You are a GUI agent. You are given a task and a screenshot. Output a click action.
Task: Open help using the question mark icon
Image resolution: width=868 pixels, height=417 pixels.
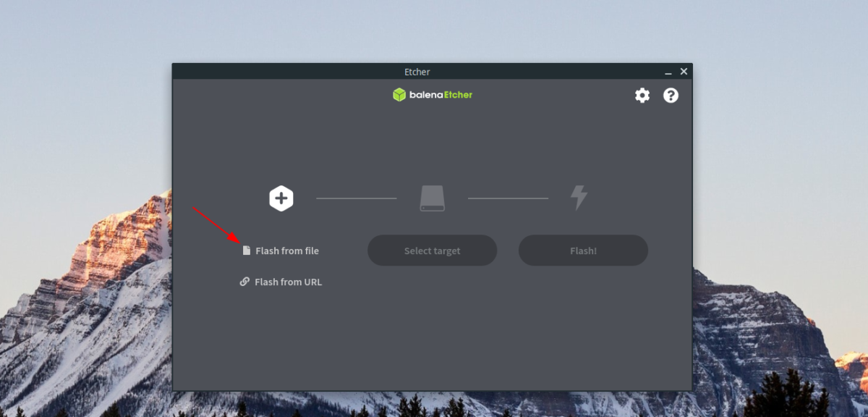(x=670, y=95)
